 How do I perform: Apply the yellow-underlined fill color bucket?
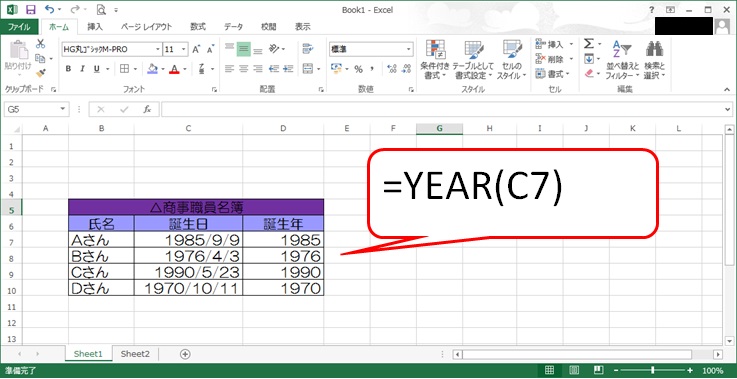point(152,69)
